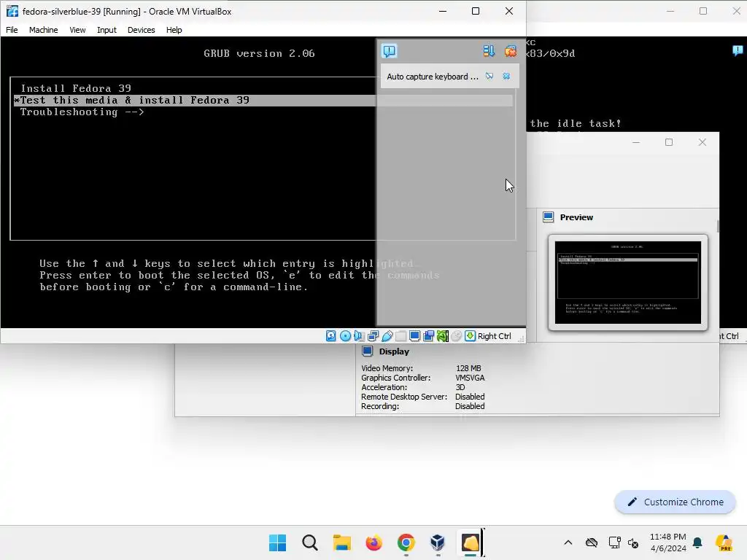747x560 pixels.
Task: Open the File menu in VirtualBox
Action: pos(12,29)
